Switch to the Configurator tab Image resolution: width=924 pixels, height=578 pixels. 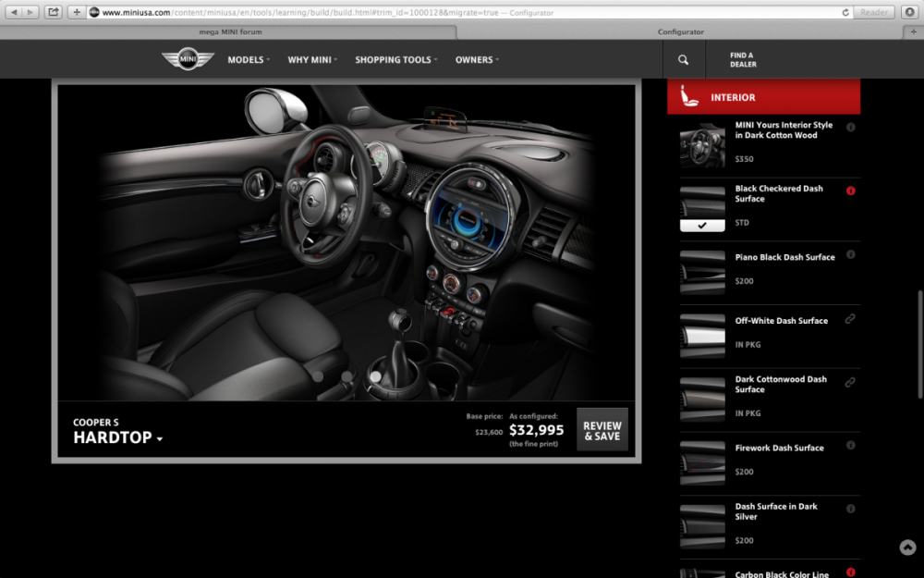pyautogui.click(x=681, y=31)
